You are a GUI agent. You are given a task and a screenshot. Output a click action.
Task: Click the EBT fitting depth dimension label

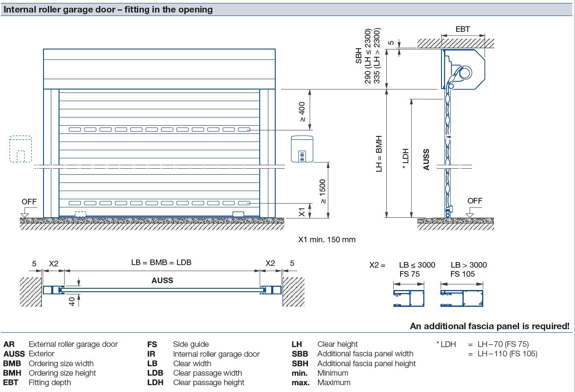(463, 29)
